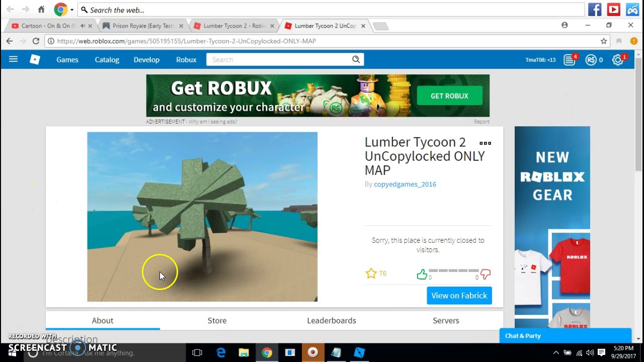
Task: Open the Robux menu item
Action: (186, 60)
